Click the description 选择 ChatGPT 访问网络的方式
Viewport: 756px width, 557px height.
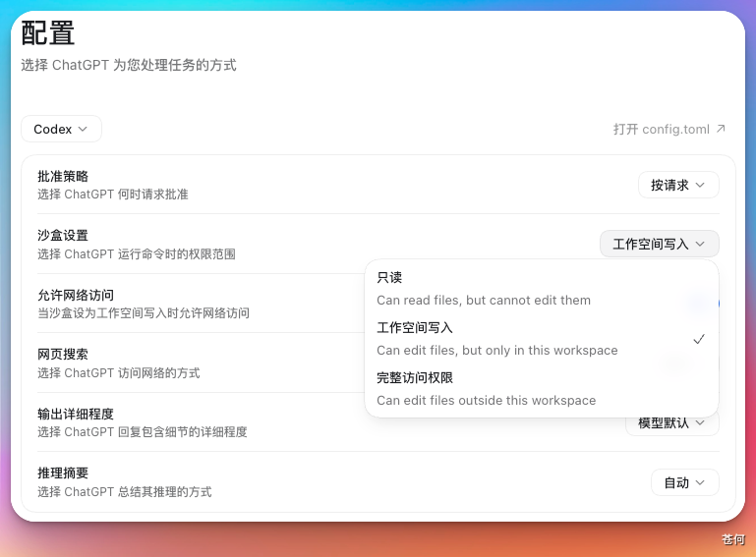point(119,373)
